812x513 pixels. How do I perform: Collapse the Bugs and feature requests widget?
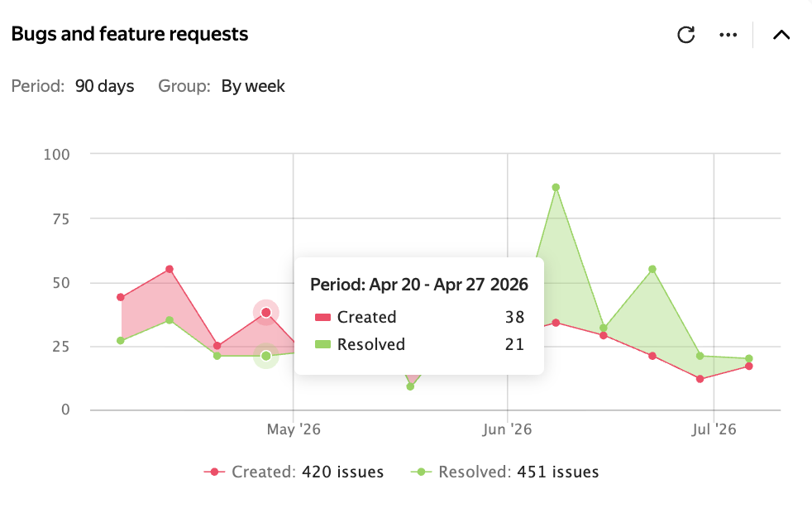click(x=781, y=35)
